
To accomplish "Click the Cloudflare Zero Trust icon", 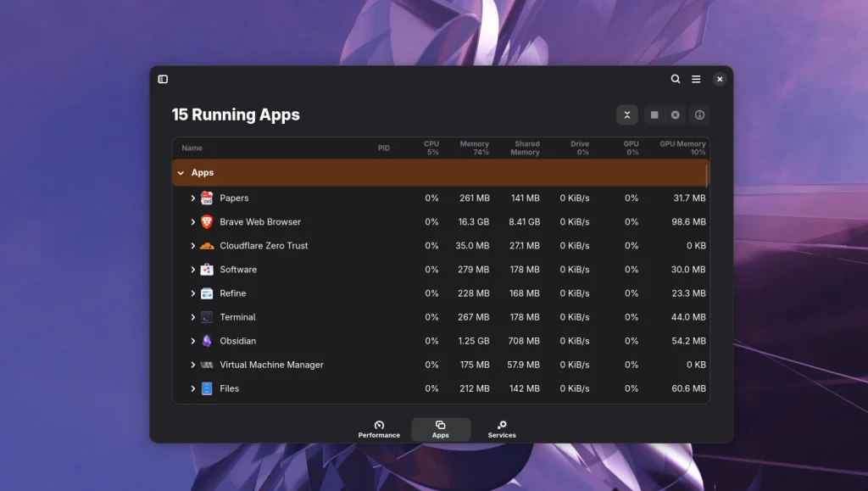I will coord(206,245).
